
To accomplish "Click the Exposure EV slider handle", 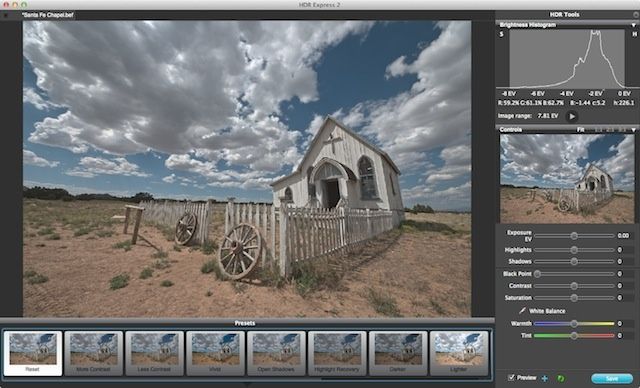I will [574, 236].
